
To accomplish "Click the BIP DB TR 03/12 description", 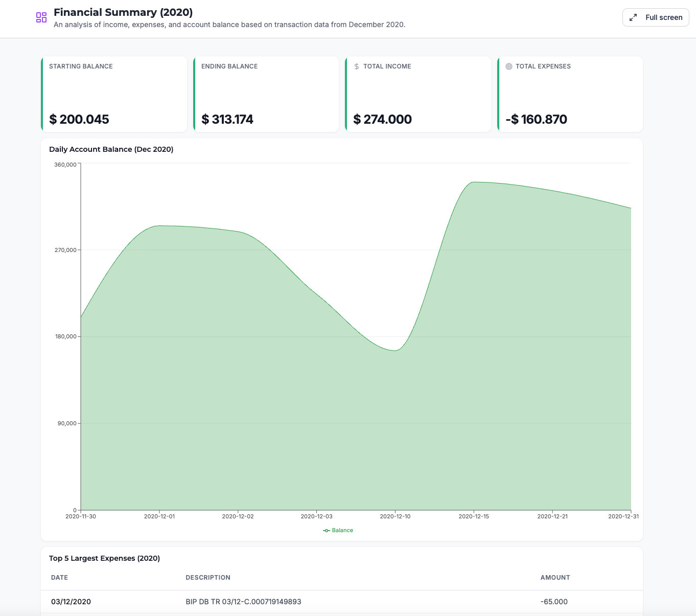I will tap(243, 602).
